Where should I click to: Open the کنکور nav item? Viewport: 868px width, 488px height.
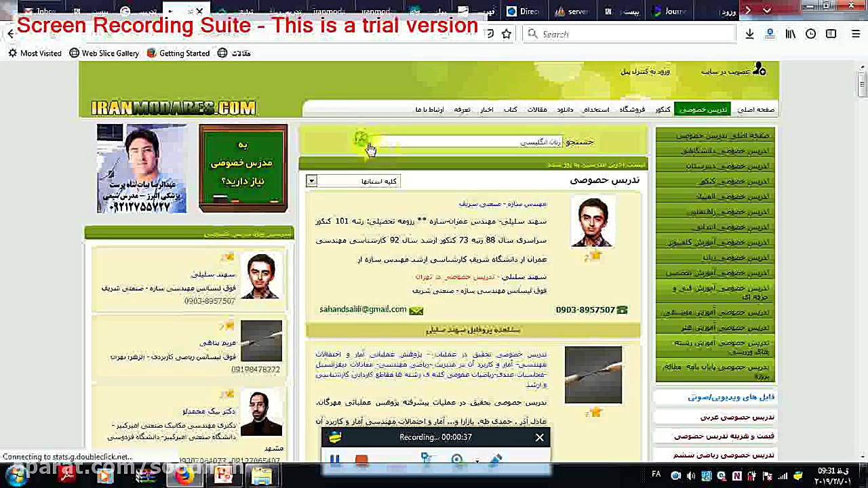point(663,109)
